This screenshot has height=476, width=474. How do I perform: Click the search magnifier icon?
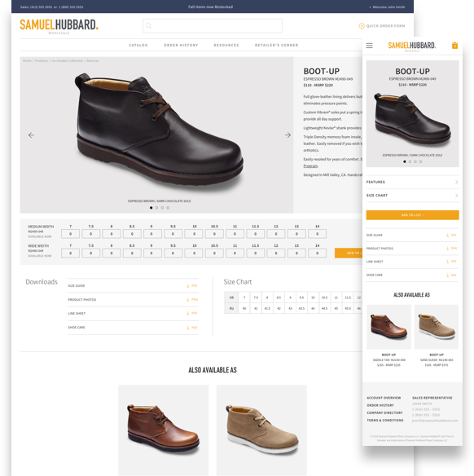tap(148, 26)
